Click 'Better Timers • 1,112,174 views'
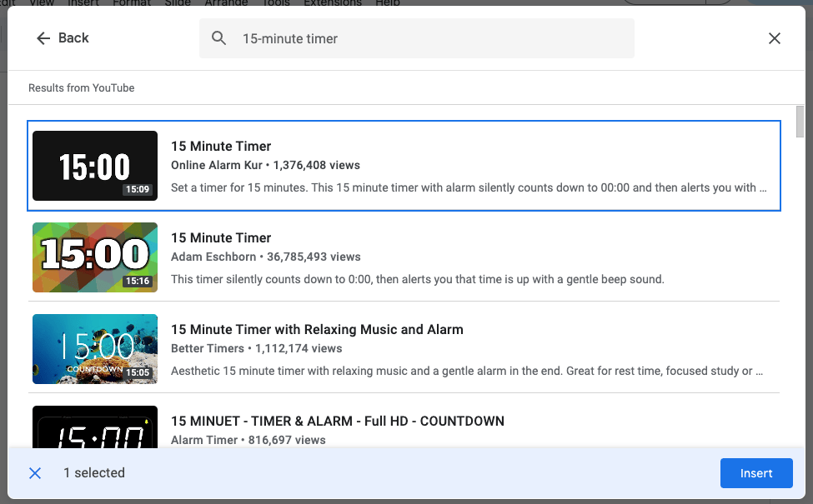The width and height of the screenshot is (813, 504). 257,348
